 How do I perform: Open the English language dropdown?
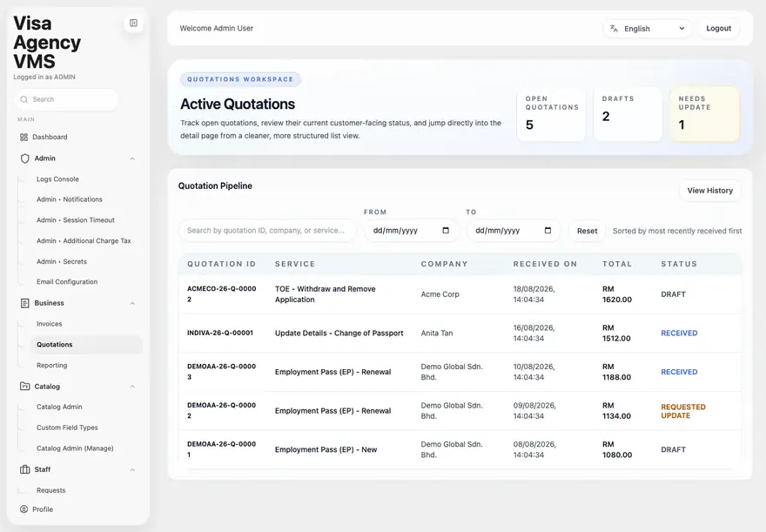pos(648,29)
